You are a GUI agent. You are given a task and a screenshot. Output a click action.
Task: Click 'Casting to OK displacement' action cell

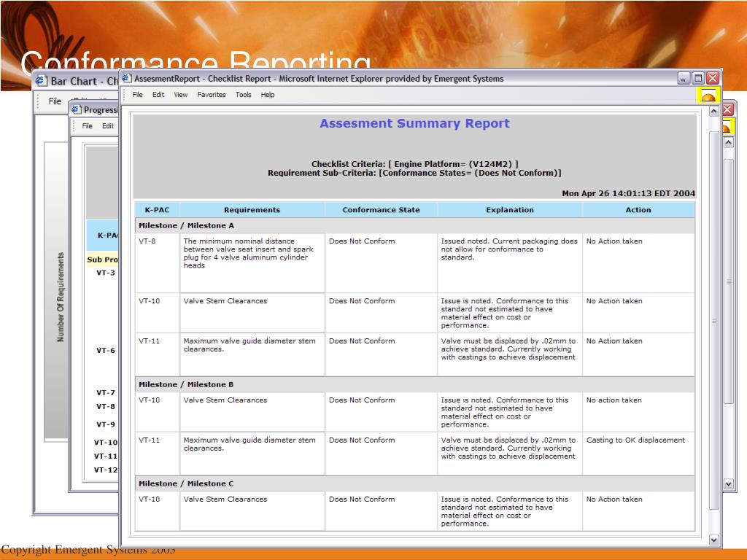[638, 454]
